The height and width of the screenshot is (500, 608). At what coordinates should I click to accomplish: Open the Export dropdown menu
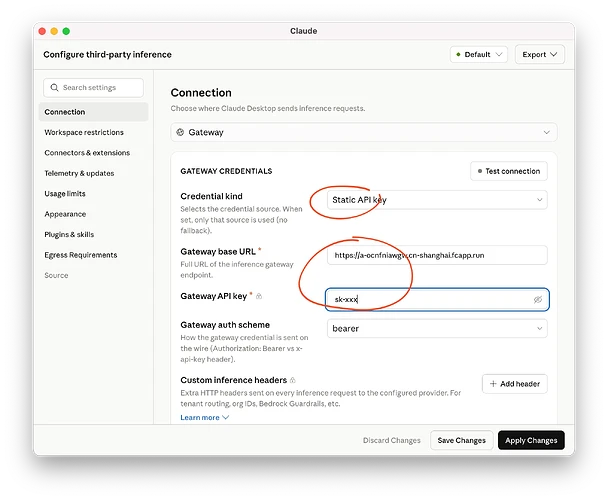tap(539, 54)
